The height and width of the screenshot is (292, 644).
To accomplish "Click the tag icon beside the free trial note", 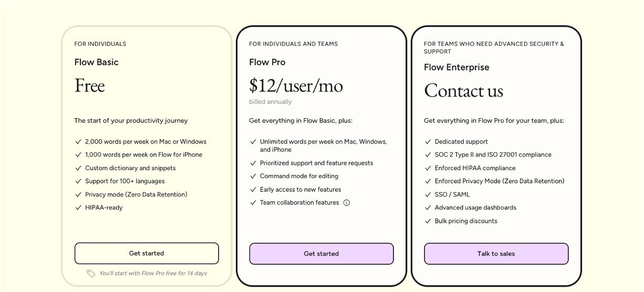I will click(91, 273).
